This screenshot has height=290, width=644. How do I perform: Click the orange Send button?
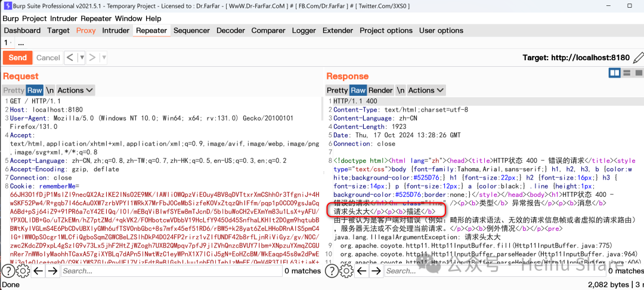pyautogui.click(x=18, y=57)
